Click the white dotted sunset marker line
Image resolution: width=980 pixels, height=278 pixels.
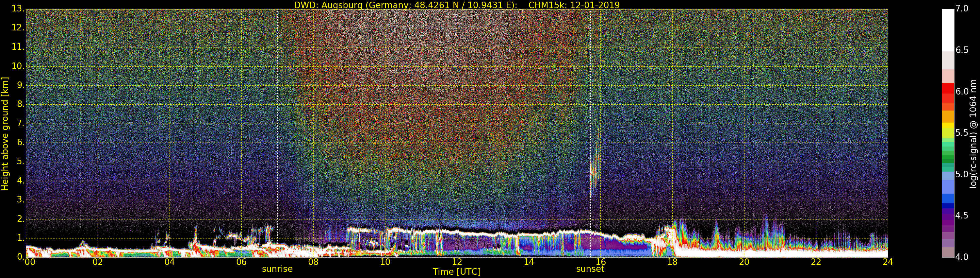590,133
